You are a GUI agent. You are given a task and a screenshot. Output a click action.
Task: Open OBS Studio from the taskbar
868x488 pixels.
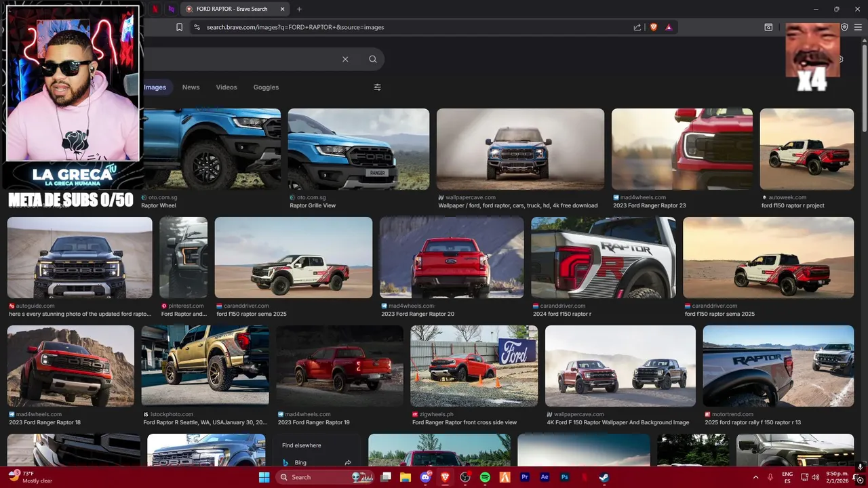coord(465,477)
